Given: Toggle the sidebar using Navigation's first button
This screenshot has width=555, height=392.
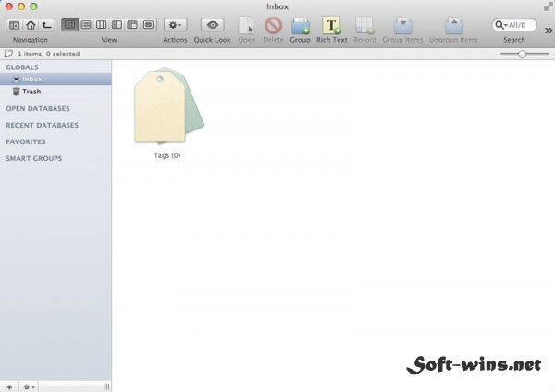Looking at the screenshot, I should pyautogui.click(x=15, y=25).
